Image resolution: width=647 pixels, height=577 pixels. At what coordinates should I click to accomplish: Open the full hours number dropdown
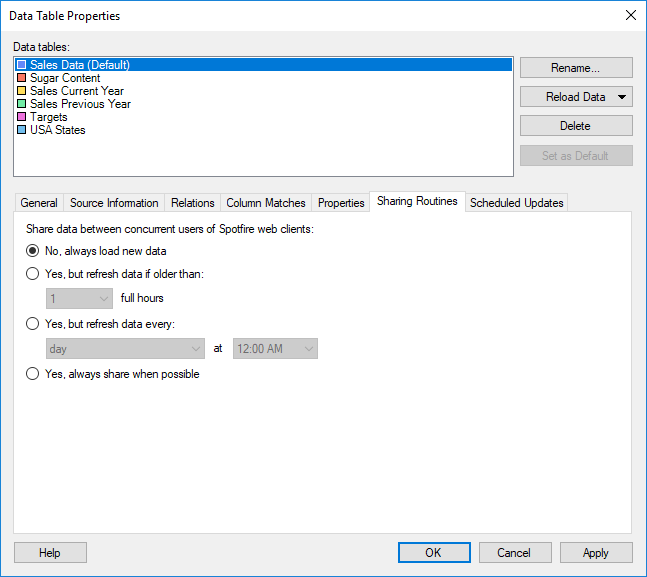(79, 298)
